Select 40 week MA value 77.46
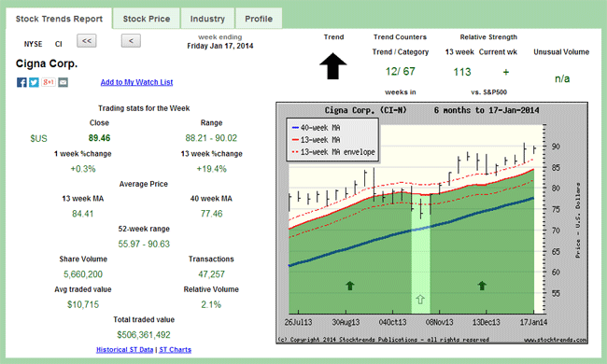Image resolution: width=607 pixels, height=364 pixels. (x=211, y=214)
